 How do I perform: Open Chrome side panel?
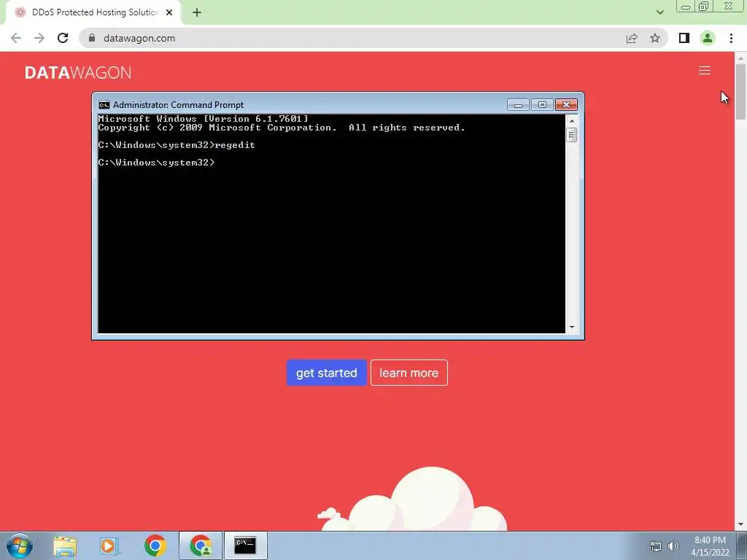(684, 38)
